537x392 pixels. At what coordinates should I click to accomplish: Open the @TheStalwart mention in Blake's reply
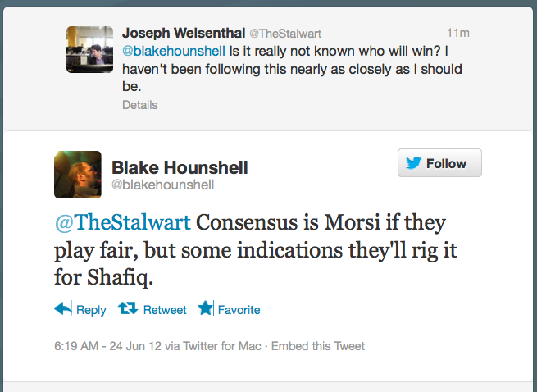click(x=122, y=222)
